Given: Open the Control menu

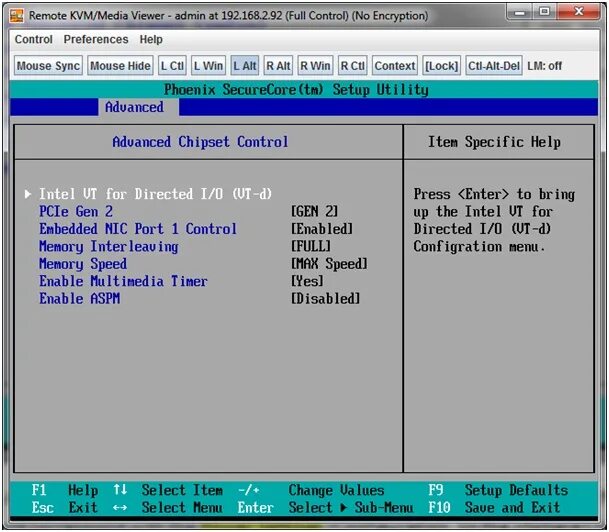Looking at the screenshot, I should [x=33, y=39].
